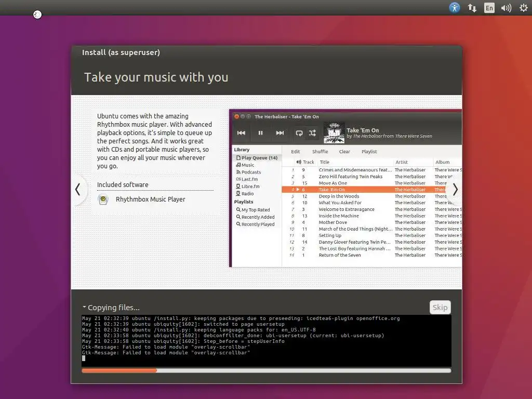Click the Included software heading
The image size is (532, 399).
point(123,184)
